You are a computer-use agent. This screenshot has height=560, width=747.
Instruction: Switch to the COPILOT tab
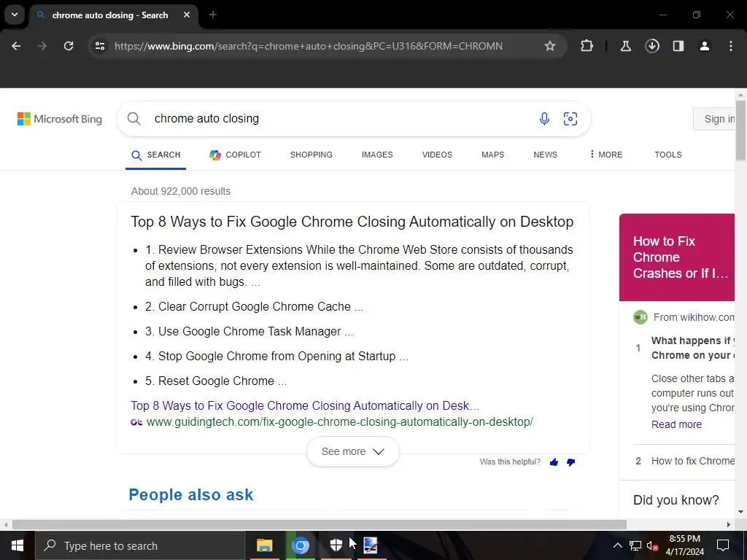pos(236,155)
